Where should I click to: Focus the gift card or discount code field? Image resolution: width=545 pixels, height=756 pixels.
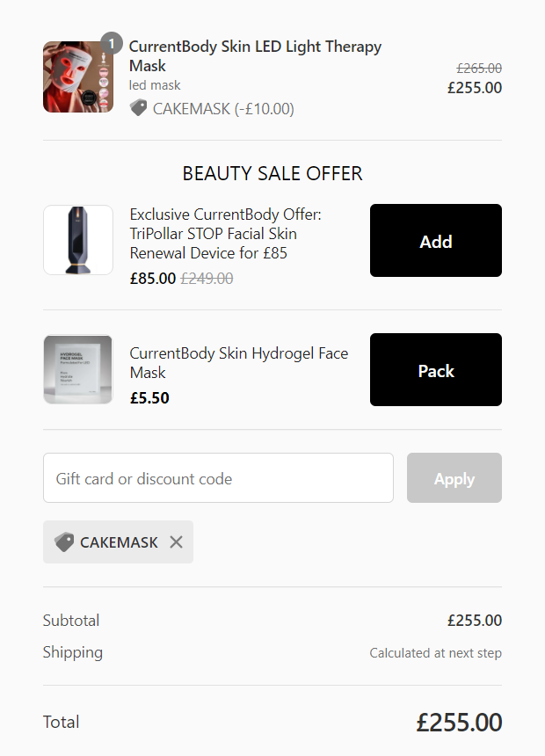pos(218,478)
